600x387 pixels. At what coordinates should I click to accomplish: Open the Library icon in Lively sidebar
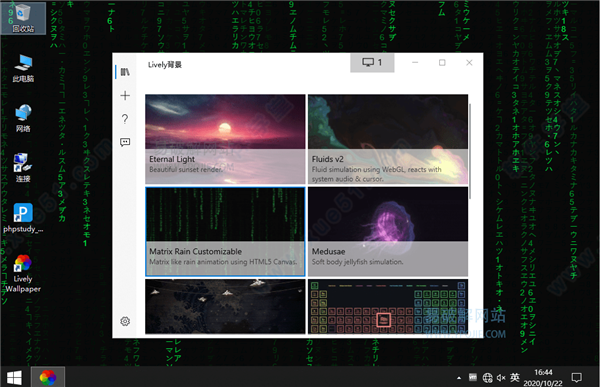point(125,72)
